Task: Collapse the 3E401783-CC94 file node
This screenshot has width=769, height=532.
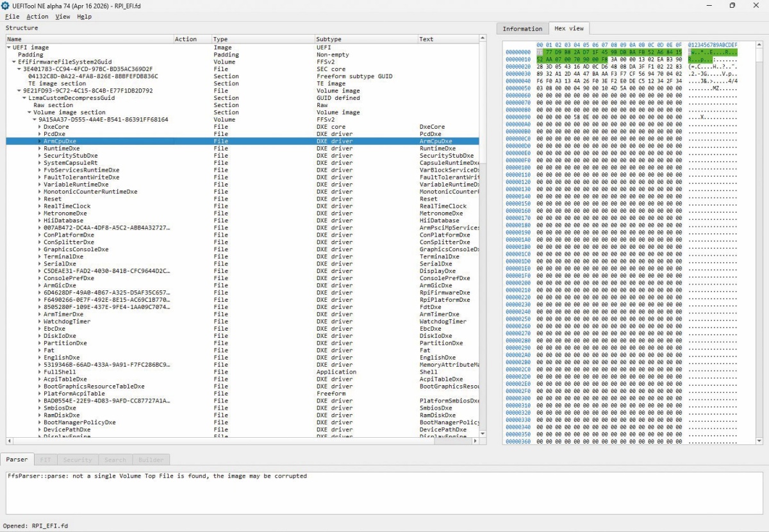Action: click(x=19, y=69)
